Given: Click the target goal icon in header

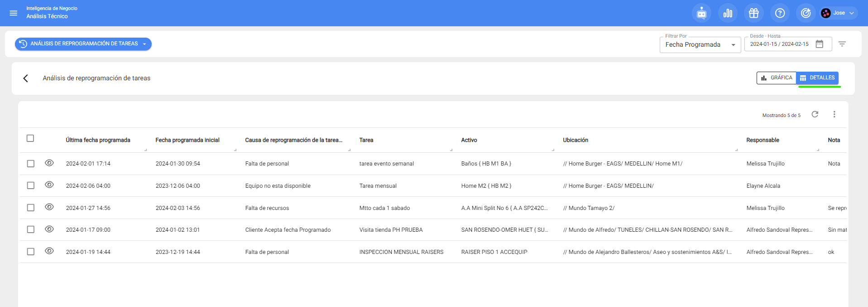Looking at the screenshot, I should tap(806, 13).
